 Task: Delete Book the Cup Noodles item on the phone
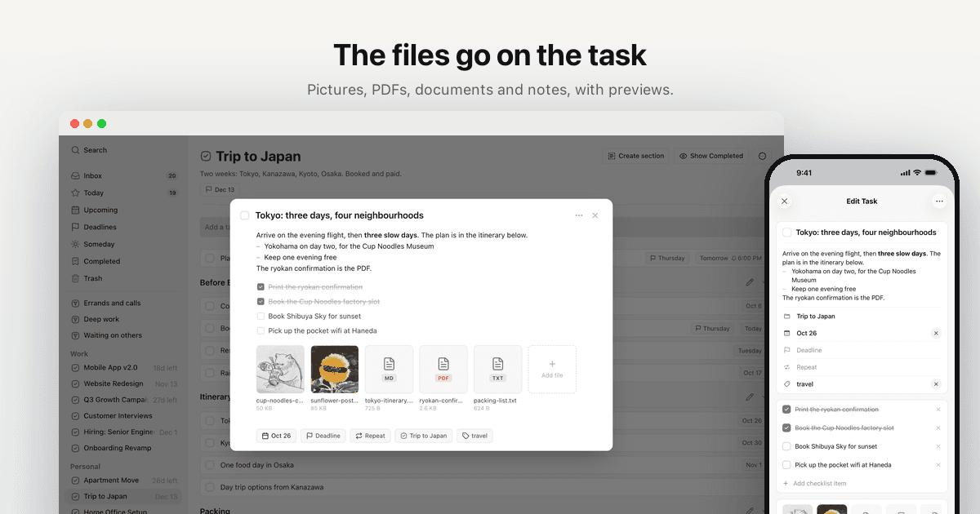[x=938, y=428]
